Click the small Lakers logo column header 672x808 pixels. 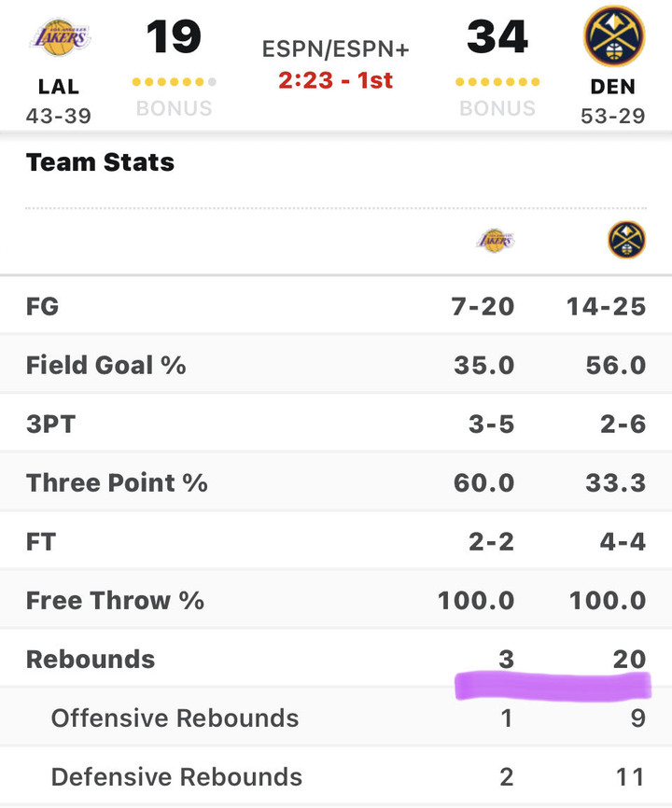[x=496, y=241]
